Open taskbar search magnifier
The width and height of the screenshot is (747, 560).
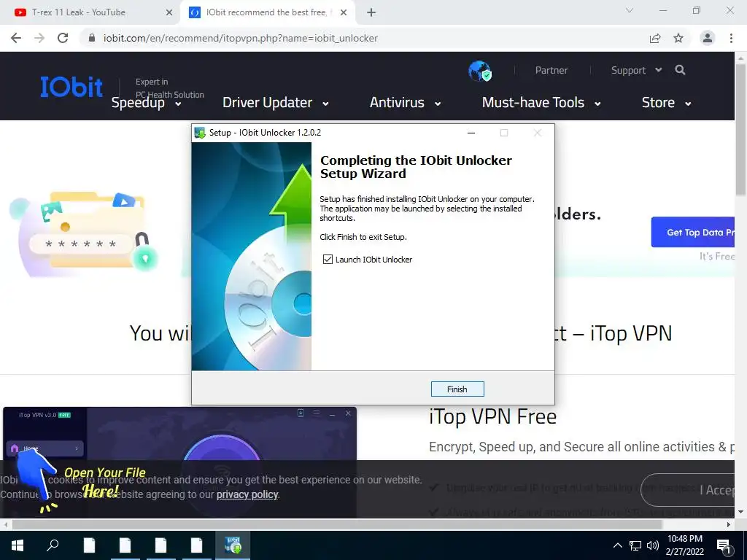[53, 544]
